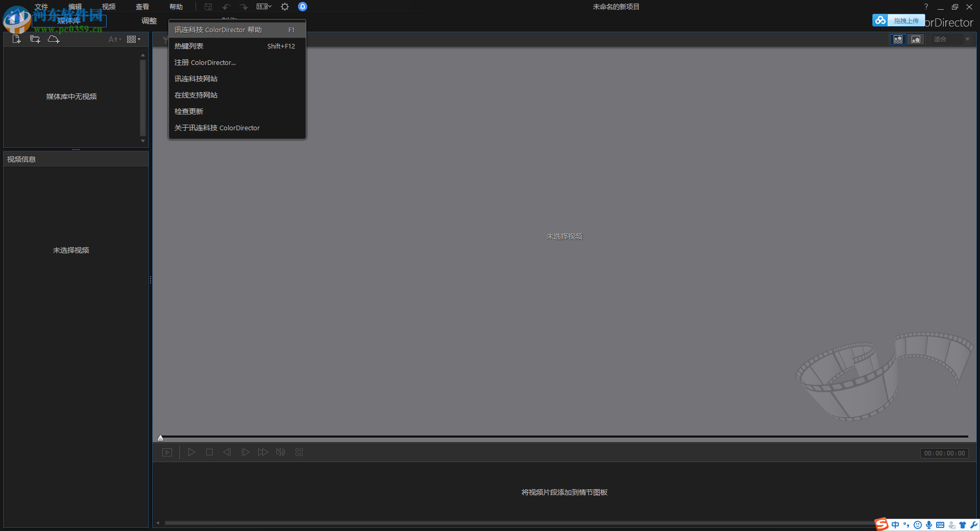Viewport: 980px width, 531px height.
Task: Click the next frame button
Action: click(245, 452)
